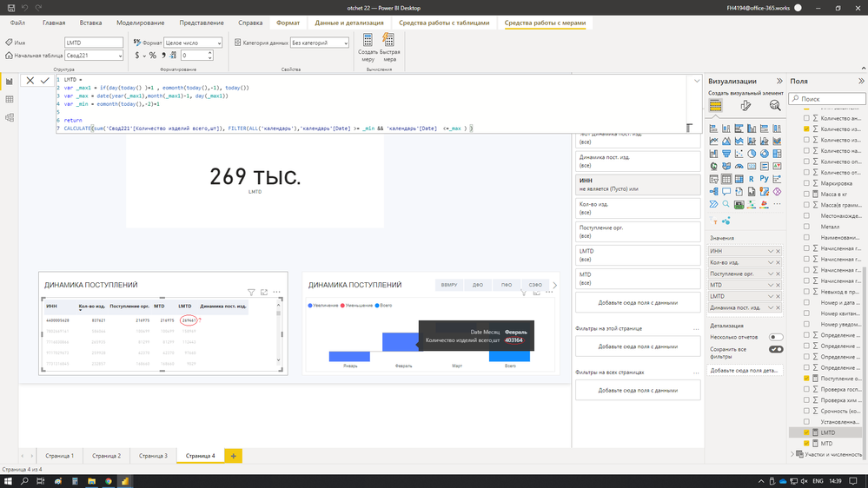Check the Металл field checkbox
Screen dimensions: 868x488
[806, 227]
